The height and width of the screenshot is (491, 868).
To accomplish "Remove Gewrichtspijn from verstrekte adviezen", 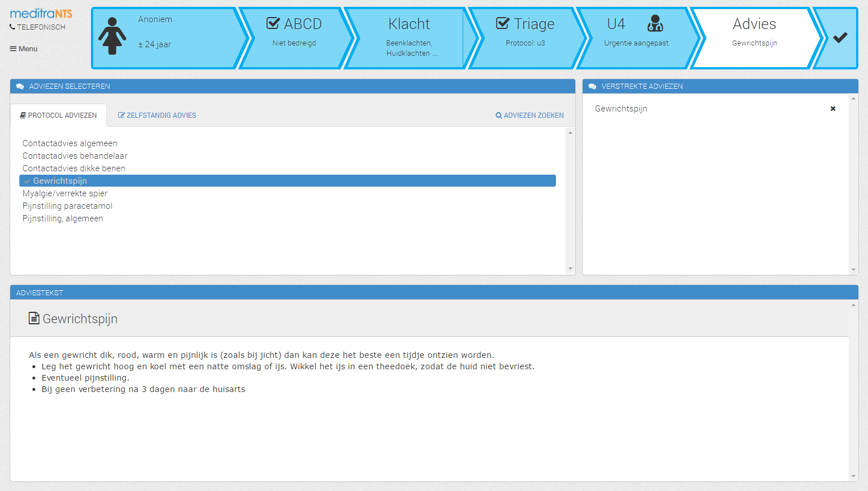I will coord(833,109).
